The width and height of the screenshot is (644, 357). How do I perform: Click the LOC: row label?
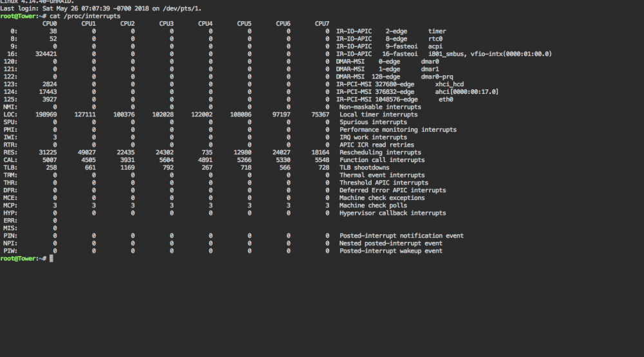[x=10, y=115]
